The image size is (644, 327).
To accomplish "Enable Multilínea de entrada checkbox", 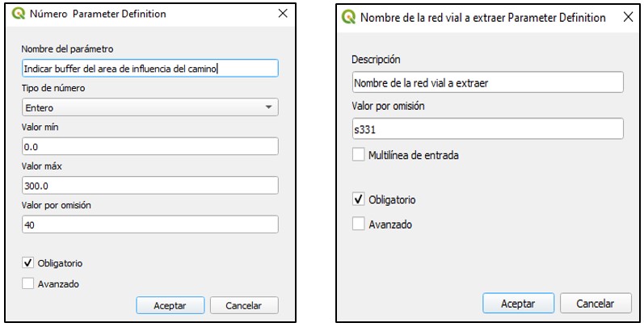I will (359, 155).
